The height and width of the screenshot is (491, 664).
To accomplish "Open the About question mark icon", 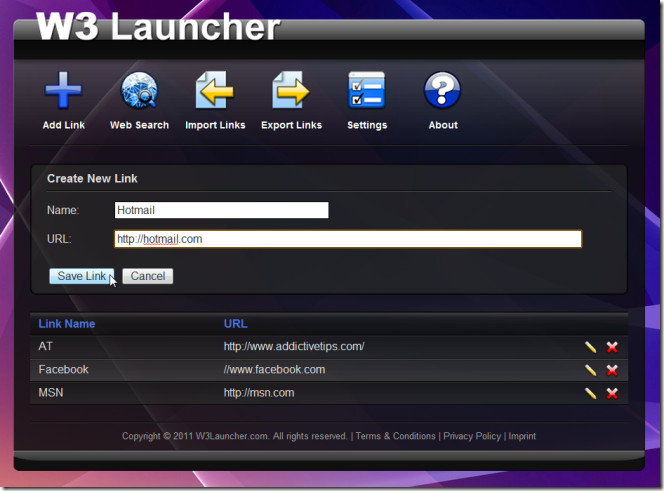I will [443, 90].
